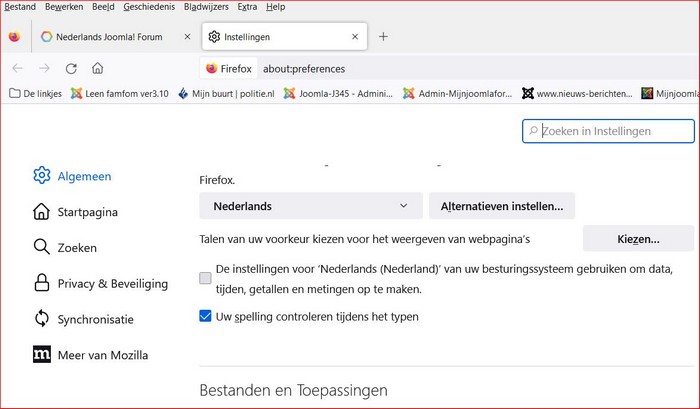Open the Geschiedenis menu

149,7
